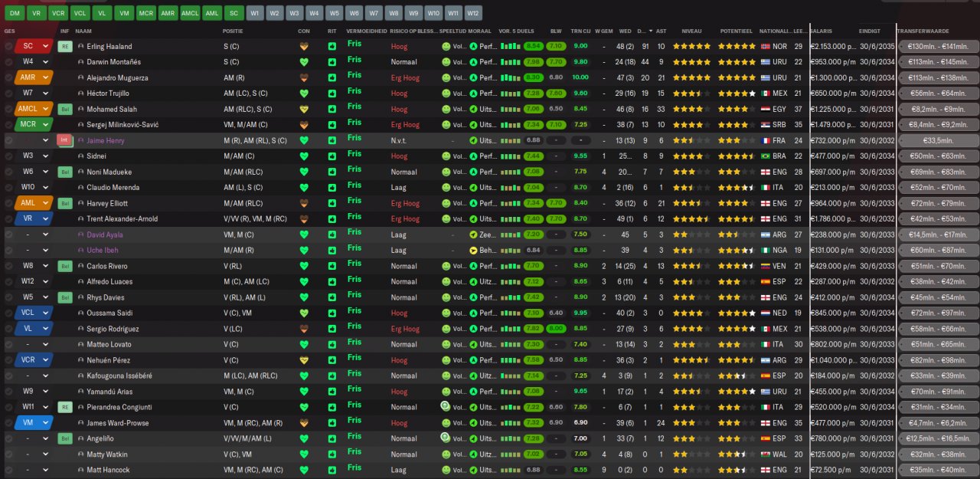Click the morale icon in Uche Ibeh's row
This screenshot has width=980, height=479.
click(473, 250)
